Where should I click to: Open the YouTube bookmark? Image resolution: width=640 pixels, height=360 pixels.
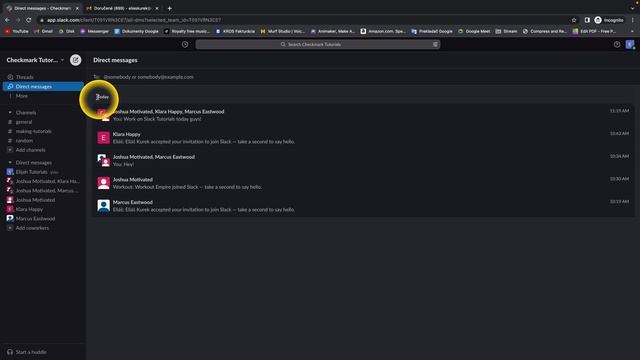point(17,31)
